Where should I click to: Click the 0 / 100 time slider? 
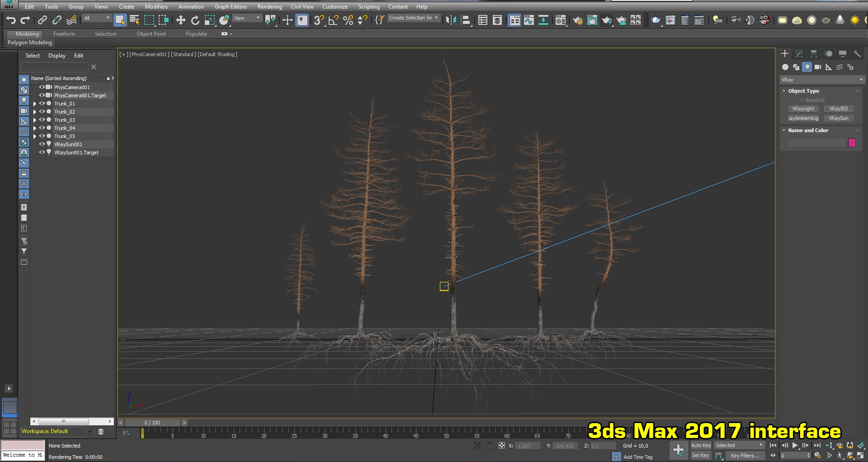[x=152, y=423]
